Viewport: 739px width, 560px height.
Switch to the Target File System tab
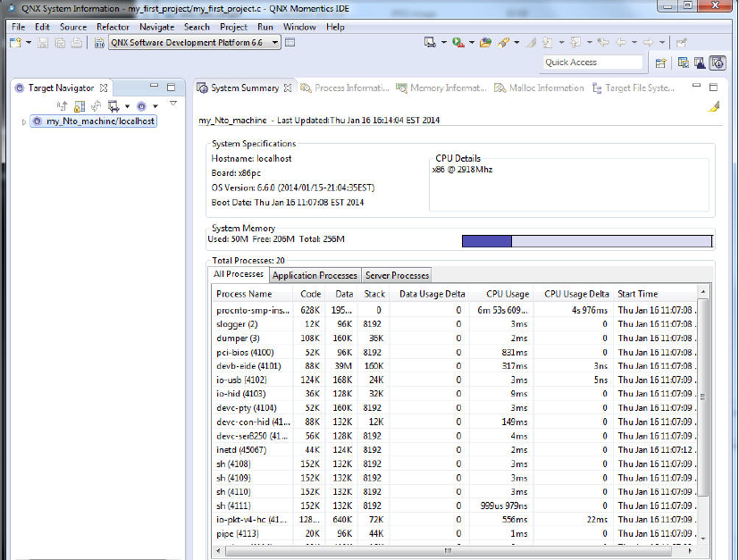pyautogui.click(x=634, y=88)
